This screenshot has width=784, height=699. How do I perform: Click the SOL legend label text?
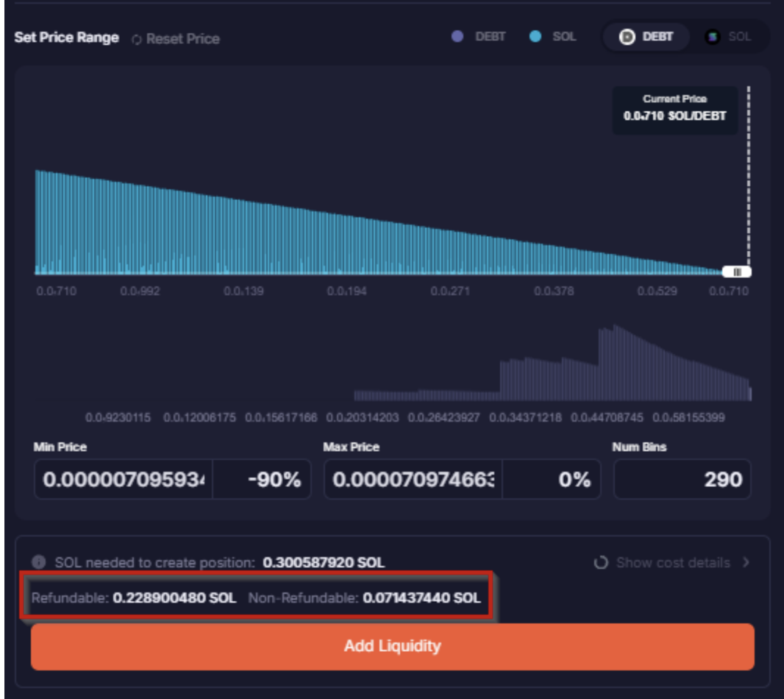point(564,37)
